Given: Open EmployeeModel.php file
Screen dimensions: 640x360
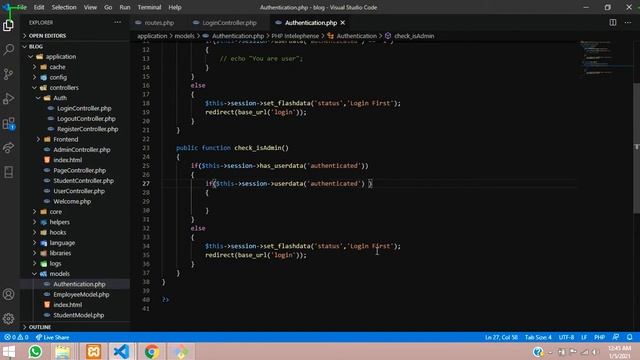Looking at the screenshot, I should coord(81,294).
